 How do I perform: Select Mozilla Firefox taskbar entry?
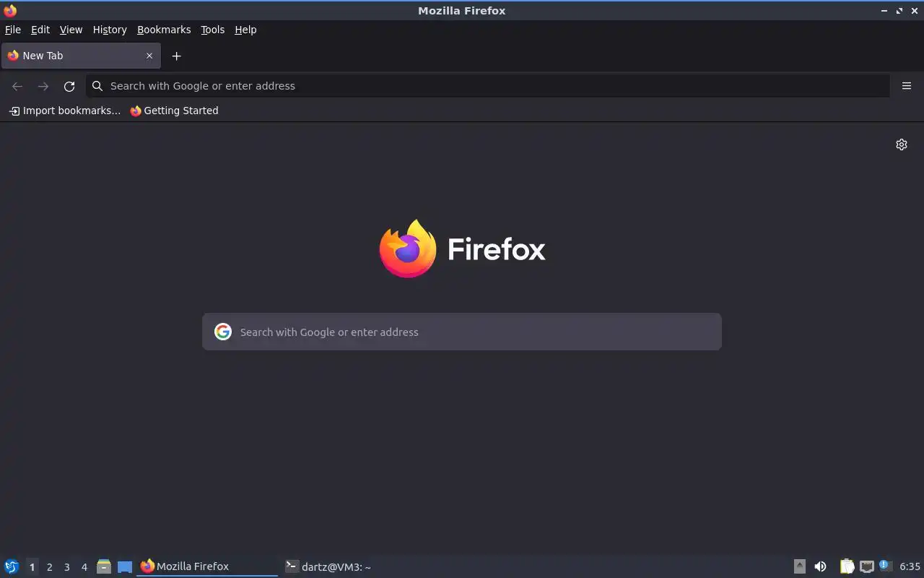207,566
